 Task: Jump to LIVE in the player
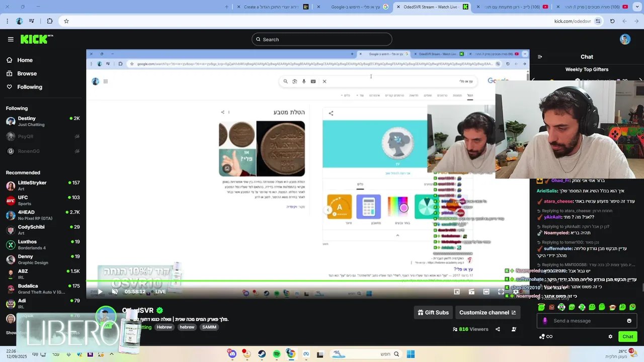point(158,292)
